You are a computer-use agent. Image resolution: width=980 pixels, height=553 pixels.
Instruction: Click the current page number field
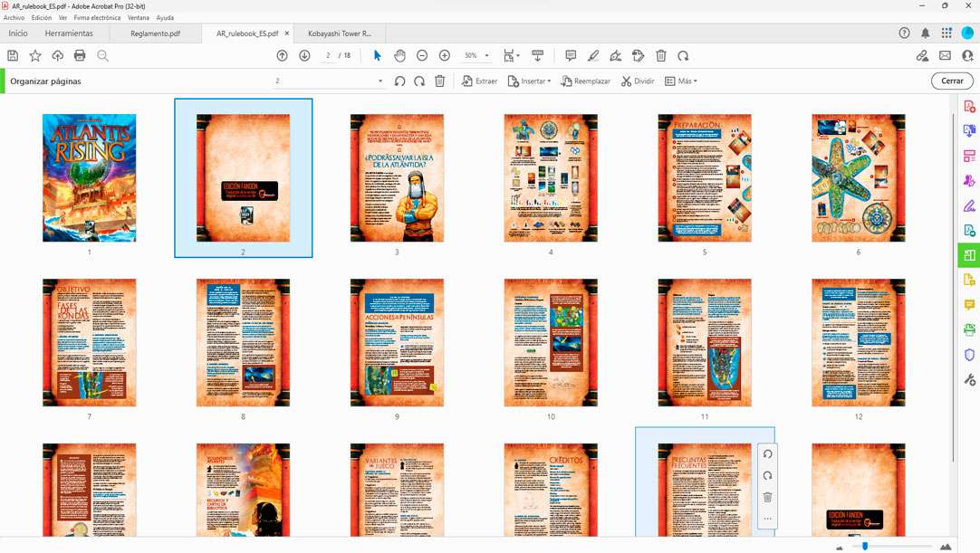[328, 55]
